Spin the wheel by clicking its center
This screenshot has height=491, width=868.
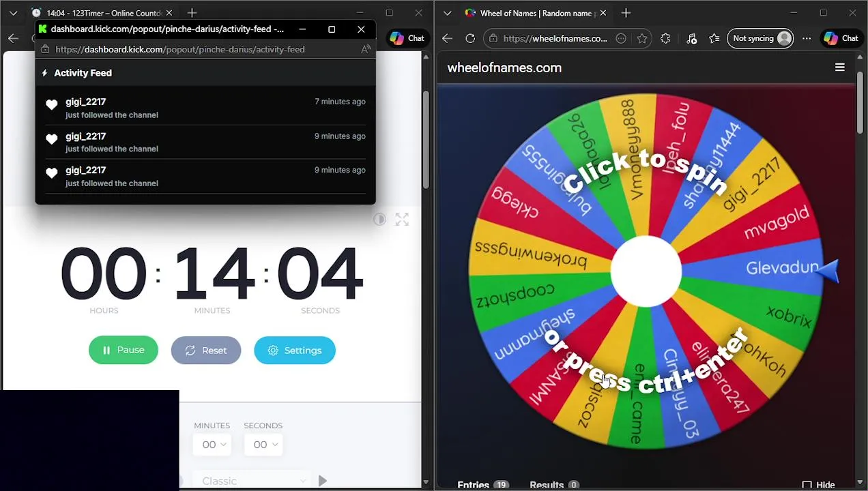(x=646, y=271)
